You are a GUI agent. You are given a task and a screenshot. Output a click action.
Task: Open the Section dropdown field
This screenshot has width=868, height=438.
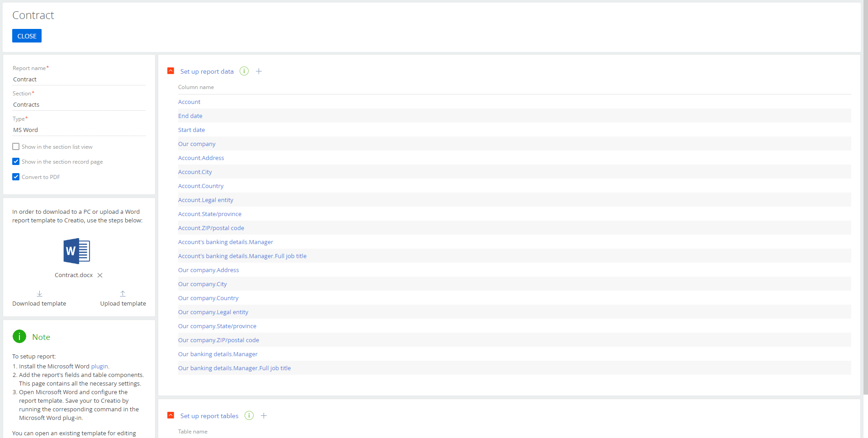pyautogui.click(x=79, y=105)
